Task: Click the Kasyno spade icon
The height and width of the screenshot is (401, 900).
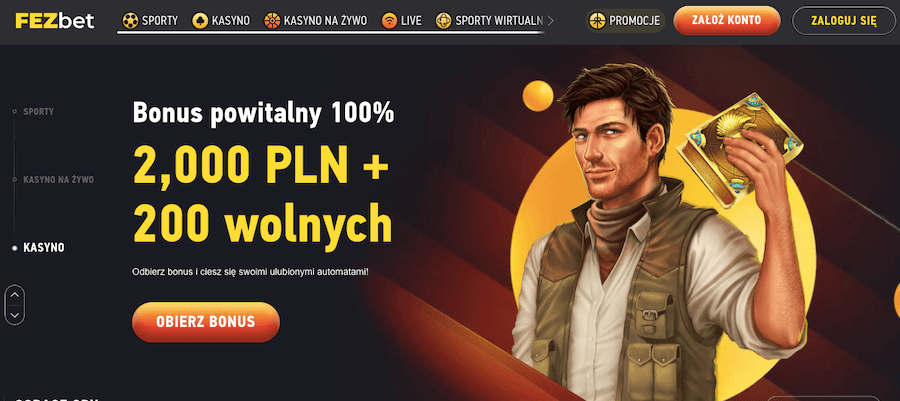Action: click(200, 21)
